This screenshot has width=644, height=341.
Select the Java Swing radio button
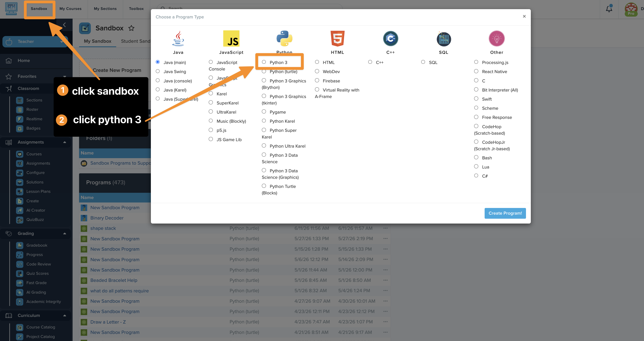pyautogui.click(x=158, y=71)
